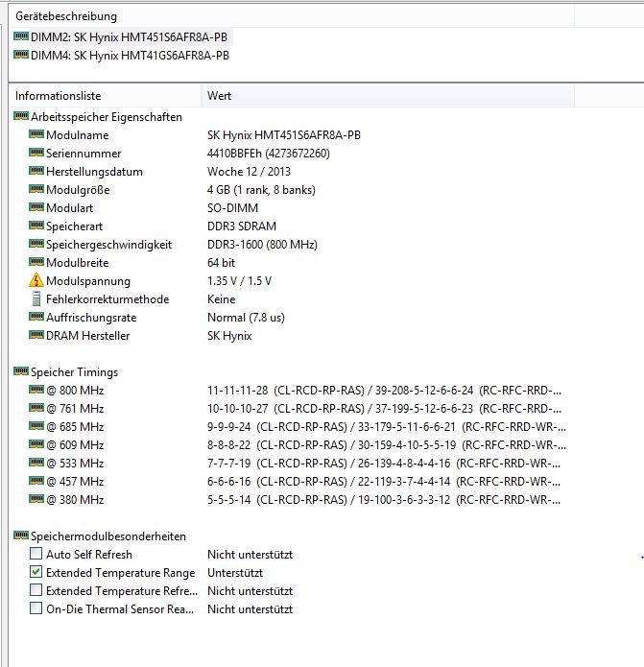This screenshot has width=644, height=667.
Task: Click the Gerätebeschreibung column header
Action: [x=291, y=16]
